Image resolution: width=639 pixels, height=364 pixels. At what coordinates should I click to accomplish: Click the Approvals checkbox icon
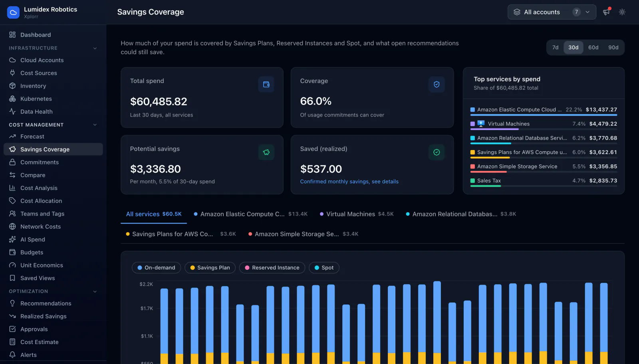point(12,329)
